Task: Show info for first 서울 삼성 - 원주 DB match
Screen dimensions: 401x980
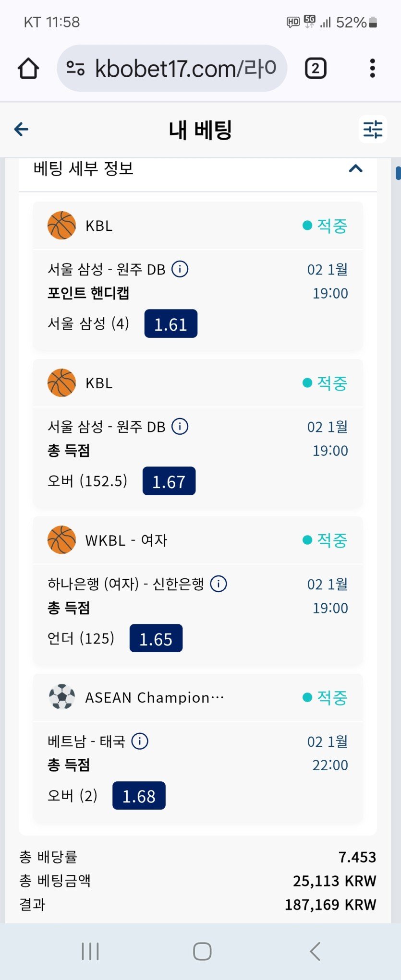Action: pos(180,269)
